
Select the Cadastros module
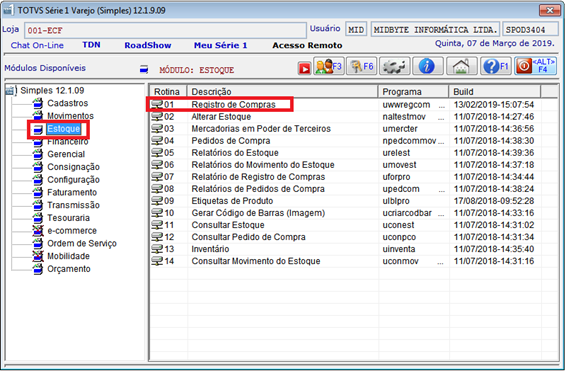click(68, 103)
